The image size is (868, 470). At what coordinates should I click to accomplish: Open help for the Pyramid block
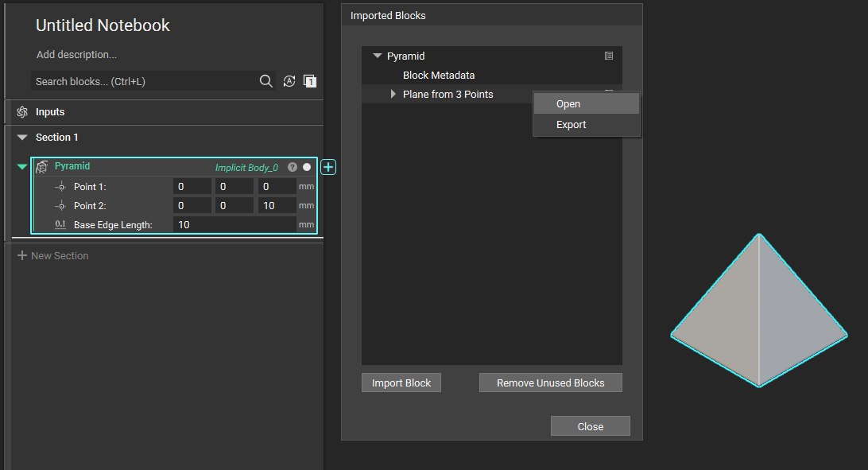293,167
